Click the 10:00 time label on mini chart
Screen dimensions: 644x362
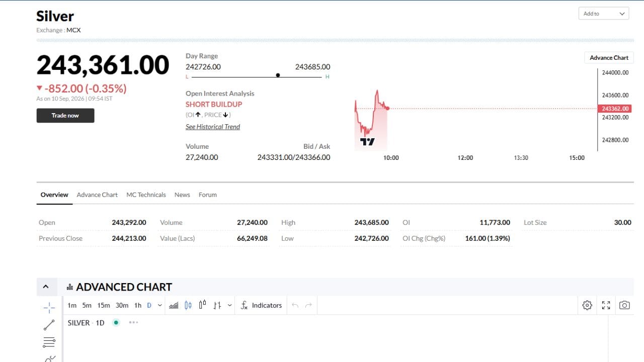[x=391, y=158]
